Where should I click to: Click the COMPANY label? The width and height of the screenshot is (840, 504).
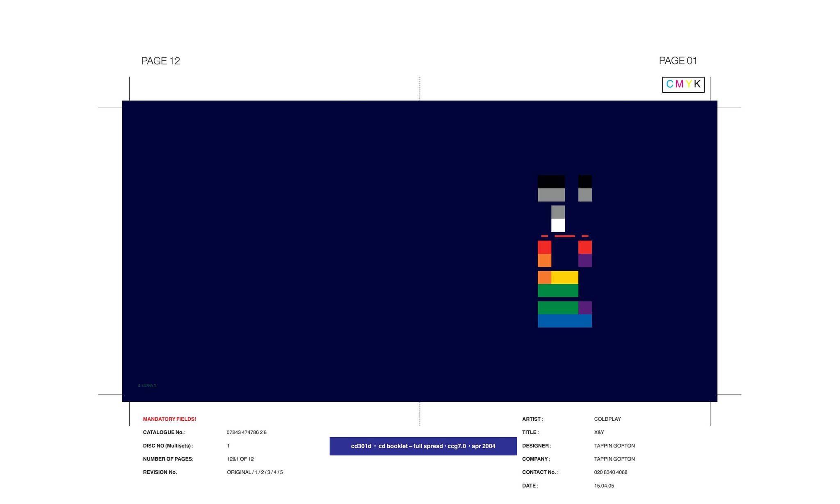(x=536, y=459)
